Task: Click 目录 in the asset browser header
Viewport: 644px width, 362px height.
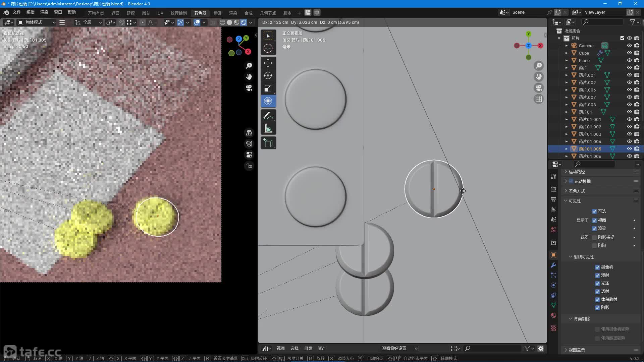Action: [x=308, y=349]
